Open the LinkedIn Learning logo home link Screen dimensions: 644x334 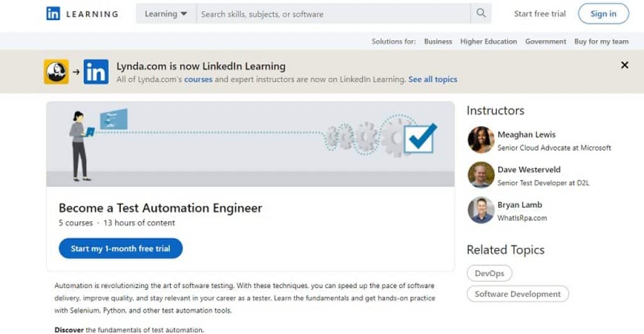coord(82,14)
